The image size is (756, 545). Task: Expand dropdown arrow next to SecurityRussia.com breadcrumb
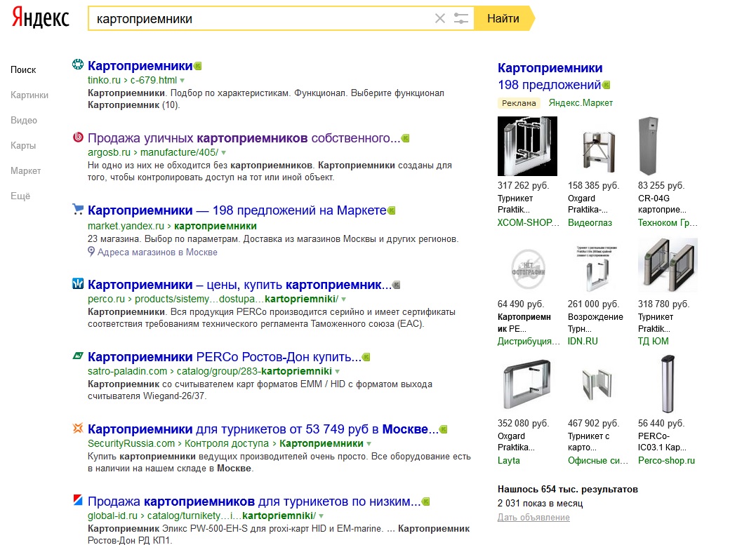pos(369,444)
